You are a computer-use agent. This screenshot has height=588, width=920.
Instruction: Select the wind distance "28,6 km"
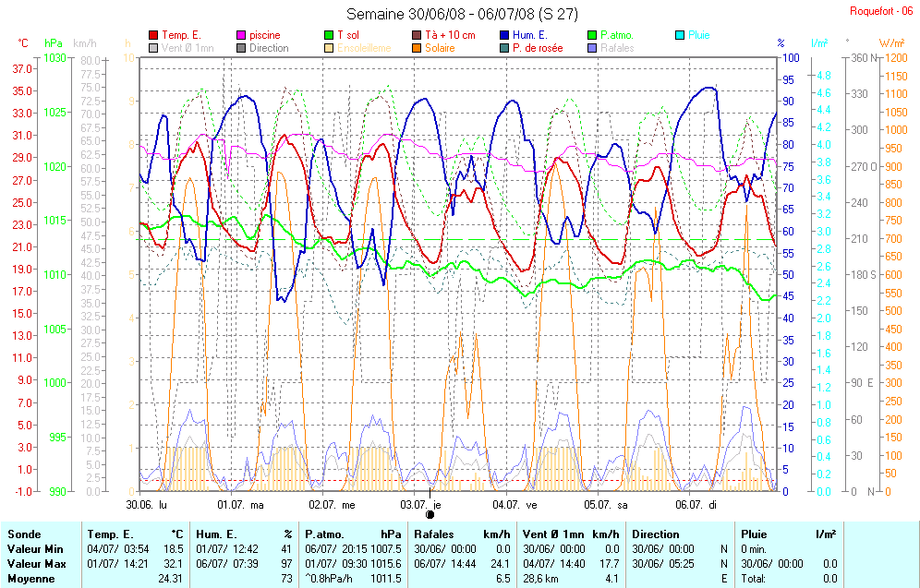point(540,579)
